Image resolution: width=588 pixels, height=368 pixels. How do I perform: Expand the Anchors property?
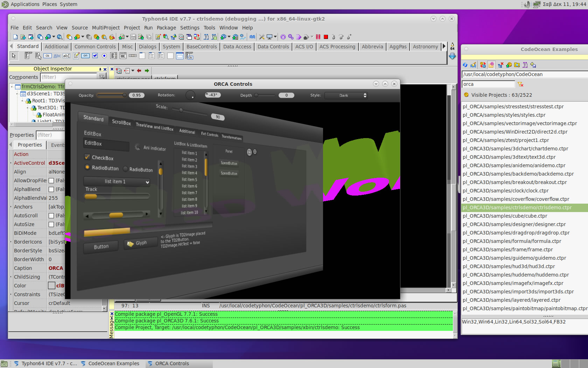11,207
